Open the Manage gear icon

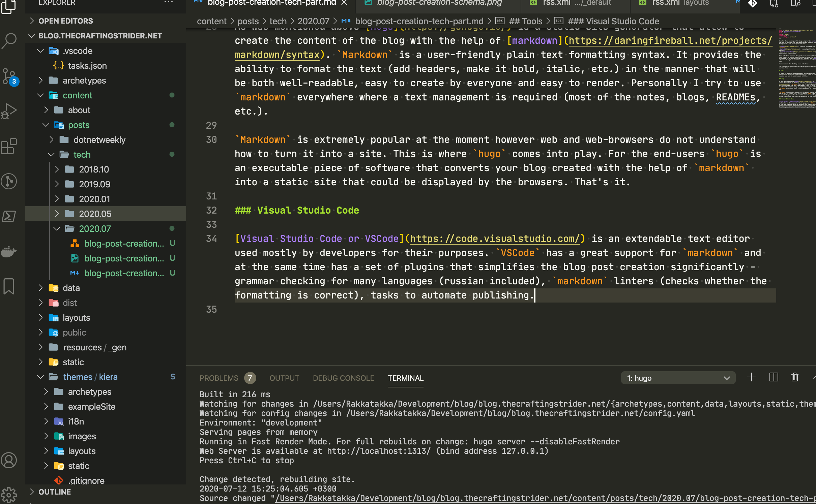pyautogui.click(x=9, y=495)
